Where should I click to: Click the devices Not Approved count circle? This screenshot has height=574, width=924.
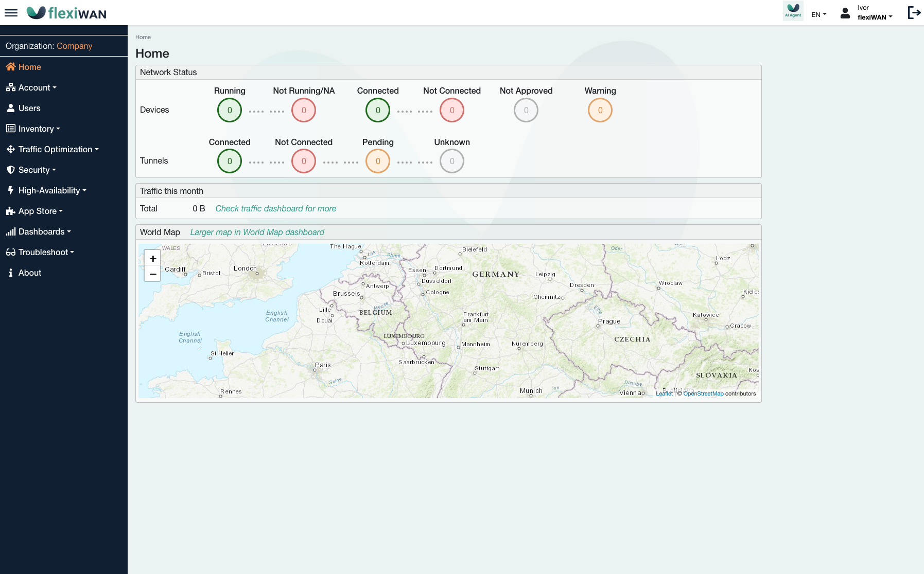[526, 110]
